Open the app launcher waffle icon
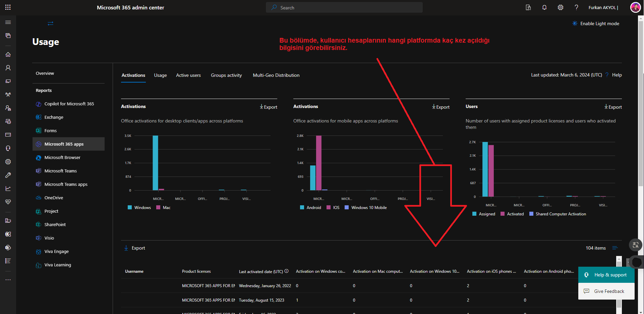 [8, 7]
